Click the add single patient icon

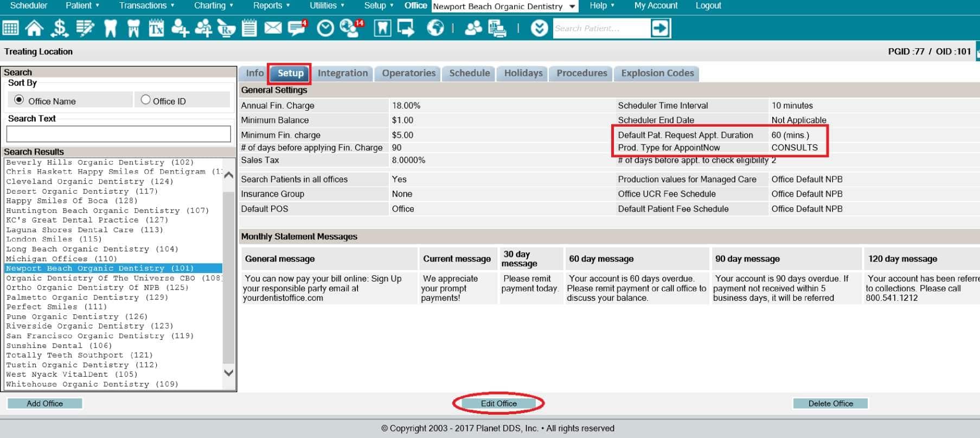click(180, 28)
